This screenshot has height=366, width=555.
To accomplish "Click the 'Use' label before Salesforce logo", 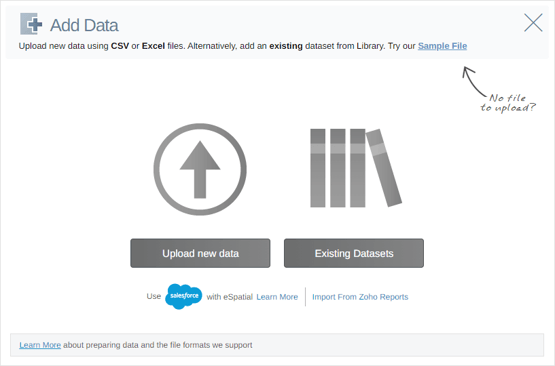I will pyautogui.click(x=154, y=296).
